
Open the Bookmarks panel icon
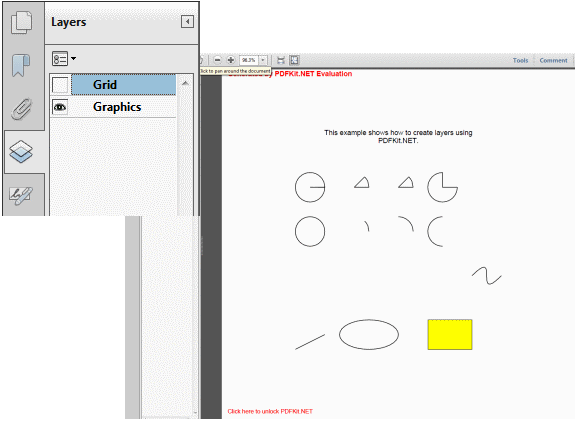click(21, 66)
